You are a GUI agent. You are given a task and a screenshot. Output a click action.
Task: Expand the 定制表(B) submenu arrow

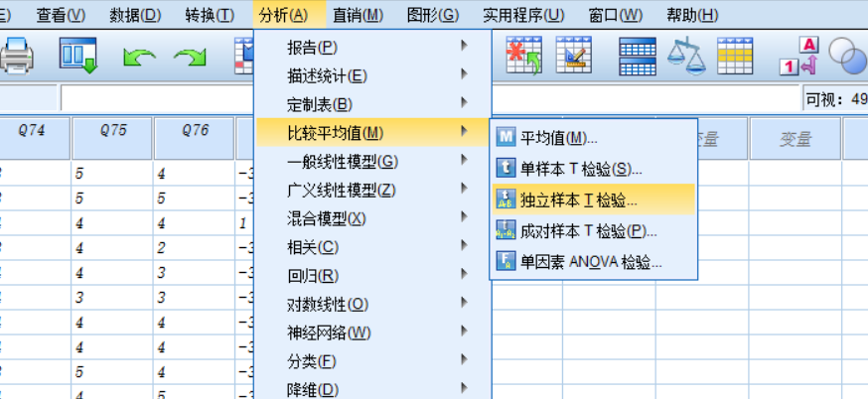(x=465, y=102)
